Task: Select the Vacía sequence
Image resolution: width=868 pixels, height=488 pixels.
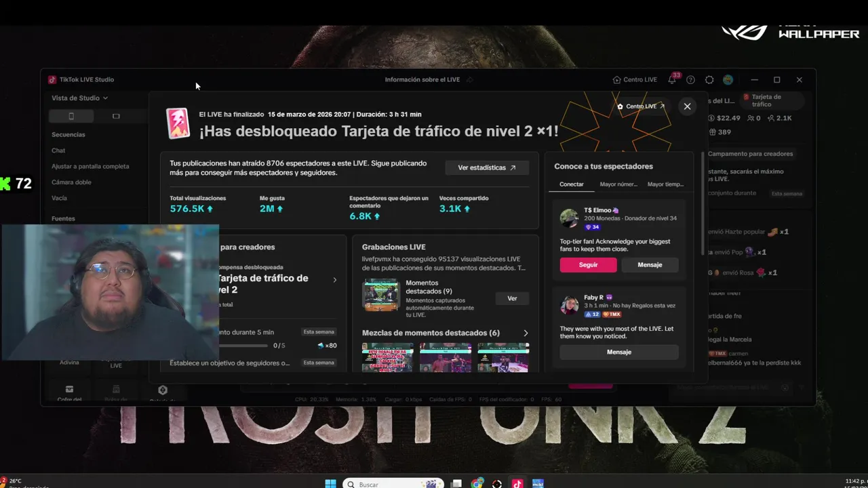Action: point(59,198)
